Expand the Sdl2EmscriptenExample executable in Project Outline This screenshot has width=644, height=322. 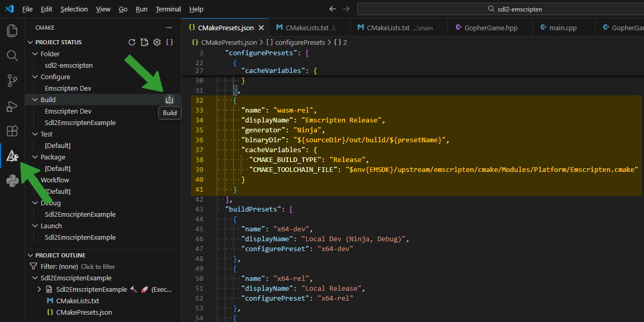(x=38, y=289)
